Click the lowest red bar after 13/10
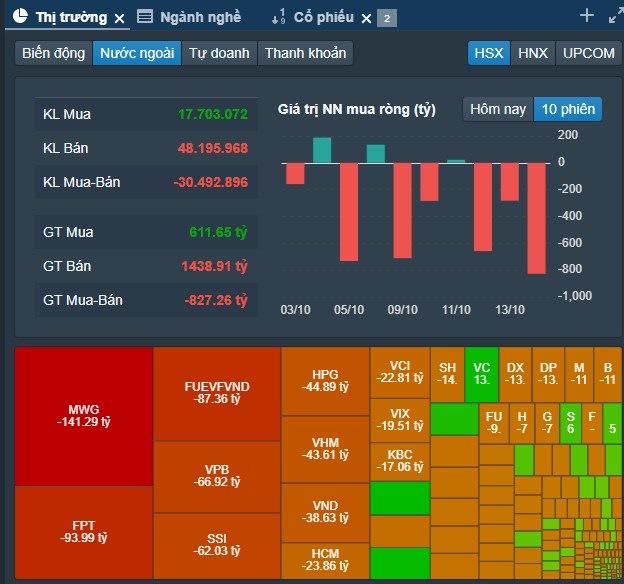 coord(536,219)
